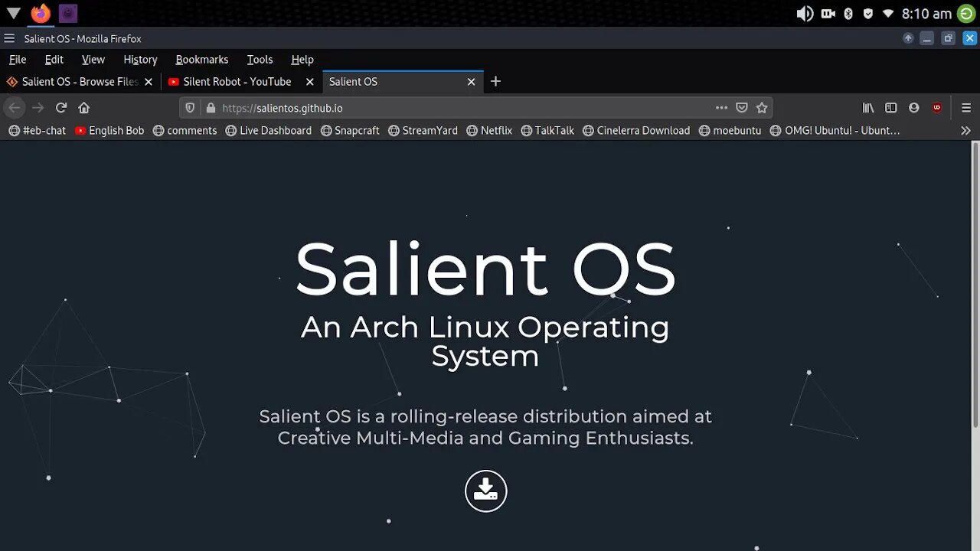Open the Help menu
This screenshot has height=551, width=980.
302,60
